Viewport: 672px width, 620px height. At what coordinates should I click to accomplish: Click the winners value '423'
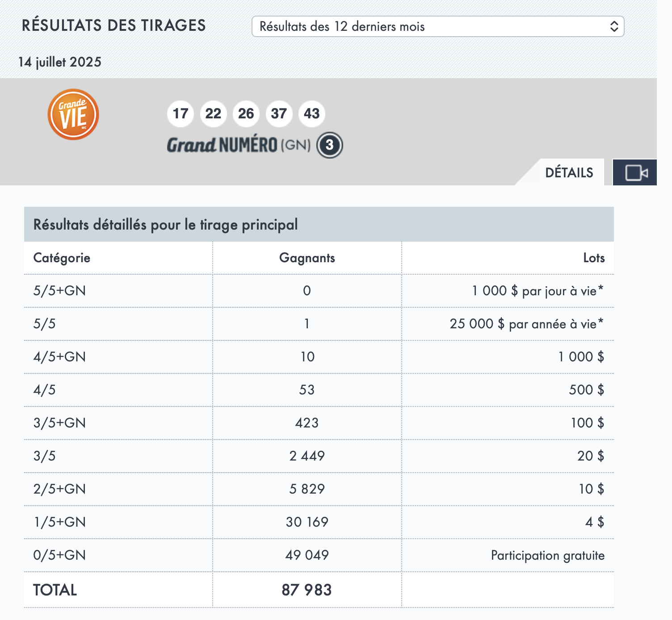pos(307,423)
